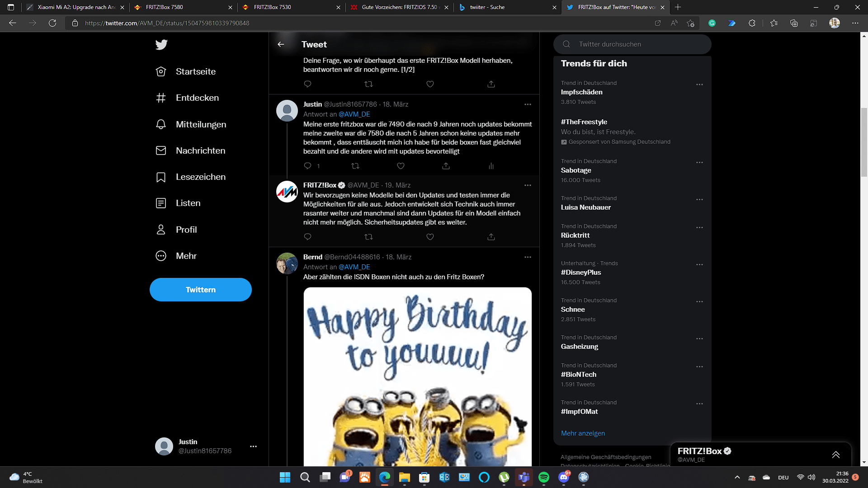Switch to the FRITZ!Box 7530 browser tab
Viewport: 868px width, 488px height.
(x=291, y=7)
